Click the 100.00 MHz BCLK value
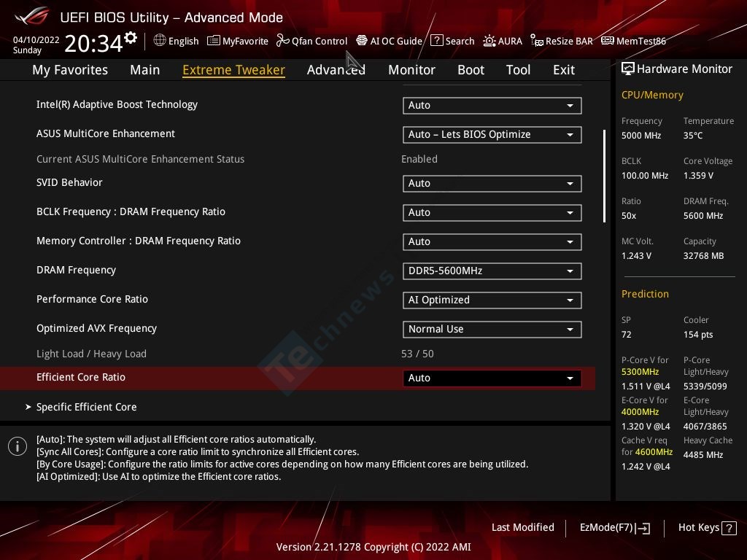Viewport: 747px width, 560px height. point(645,176)
